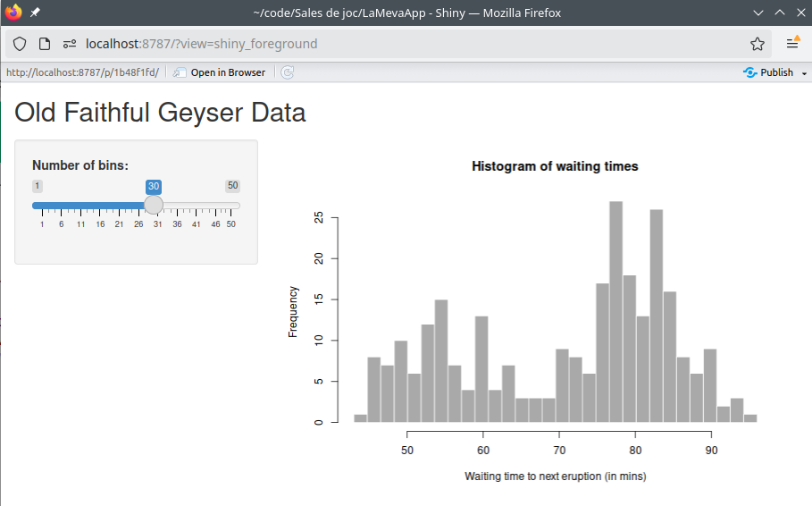Click the slider track near tick 46
The width and height of the screenshot is (812, 506).
215,205
